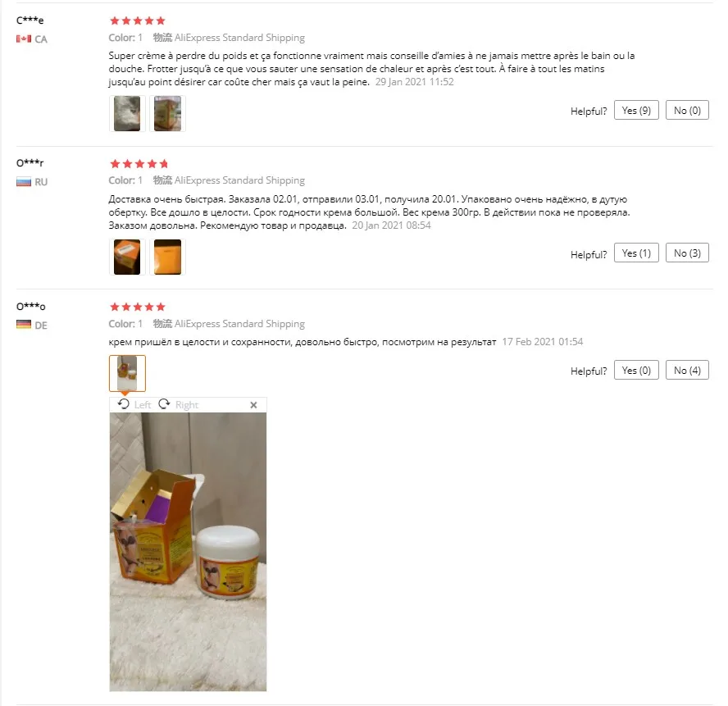
Task: Open O***r's first orange box thumbnail
Action: [x=127, y=257]
